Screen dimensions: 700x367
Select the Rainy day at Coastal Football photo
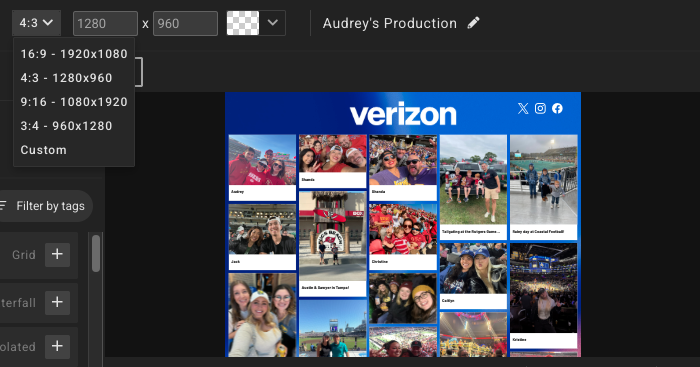(544, 187)
